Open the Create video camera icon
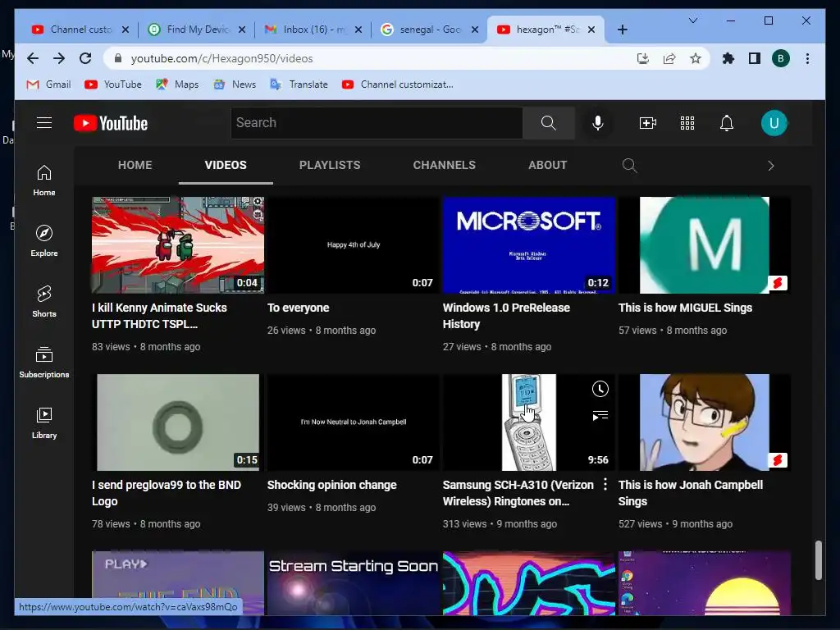 [648, 123]
